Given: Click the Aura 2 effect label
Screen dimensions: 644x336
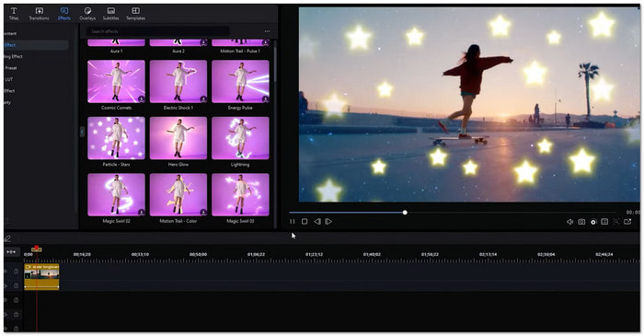Looking at the screenshot, I should pos(178,51).
